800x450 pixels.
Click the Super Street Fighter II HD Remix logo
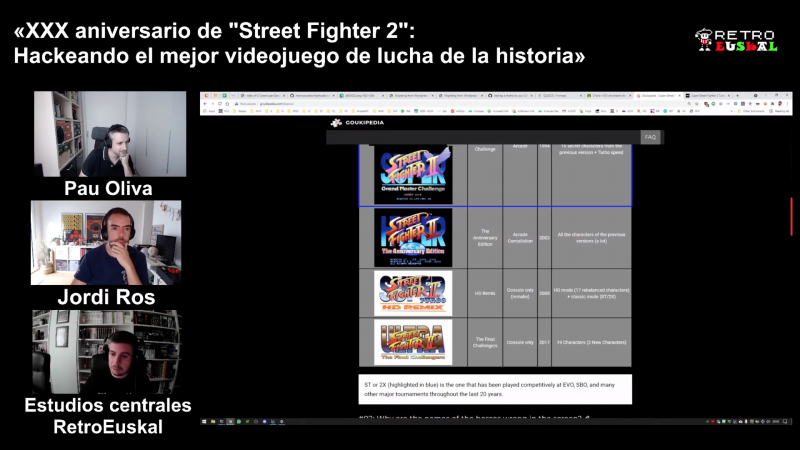[x=413, y=293]
